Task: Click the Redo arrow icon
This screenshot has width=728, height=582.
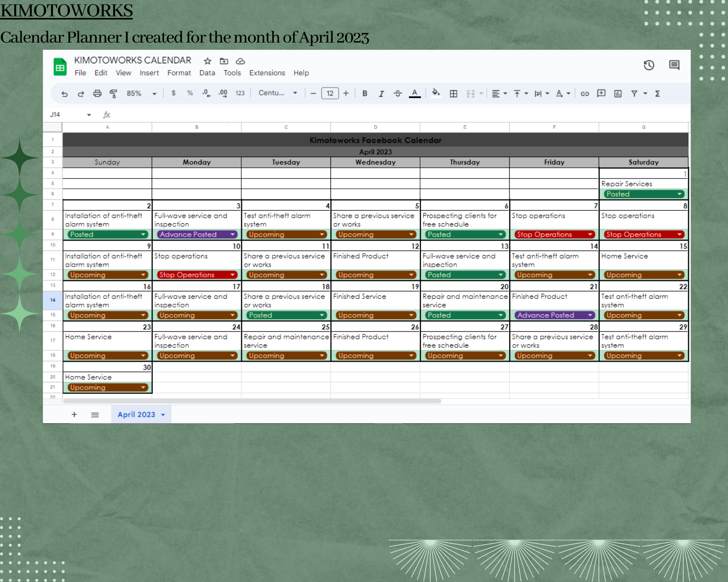Action: (81, 94)
